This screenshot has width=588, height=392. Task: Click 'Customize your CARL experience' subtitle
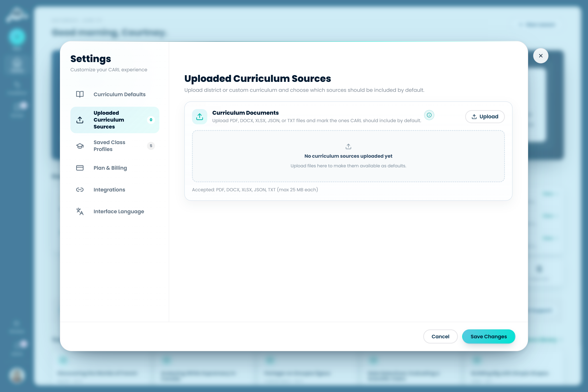[109, 70]
